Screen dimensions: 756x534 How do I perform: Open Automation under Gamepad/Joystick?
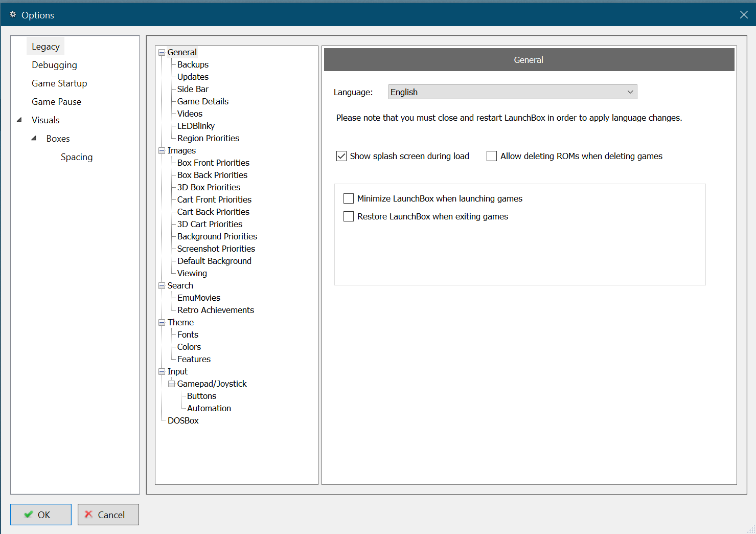209,408
